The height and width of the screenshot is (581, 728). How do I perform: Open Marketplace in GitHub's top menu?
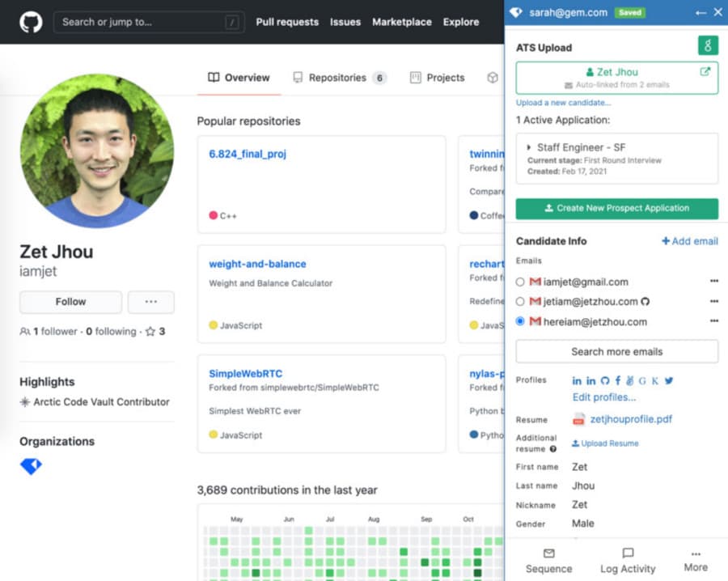(x=402, y=22)
